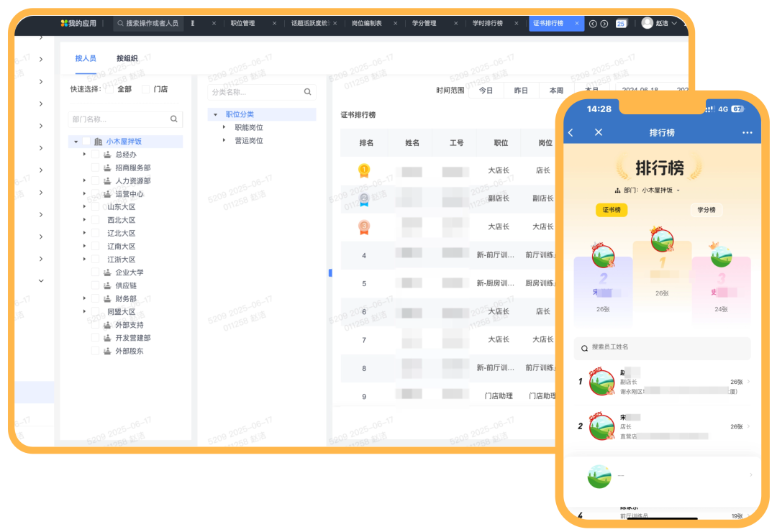Open the 部门 小木屋拌饭 dropdown on phone
Image resolution: width=777 pixels, height=532 pixels.
click(647, 191)
